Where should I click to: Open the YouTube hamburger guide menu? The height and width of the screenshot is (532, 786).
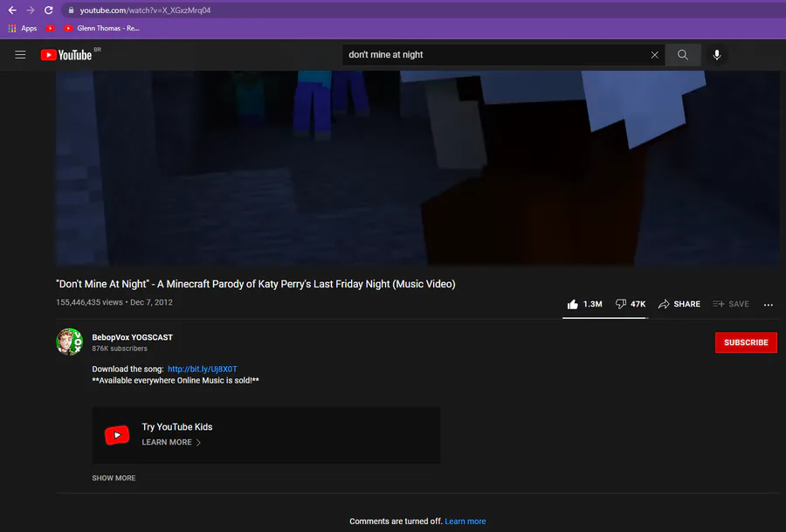(20, 55)
